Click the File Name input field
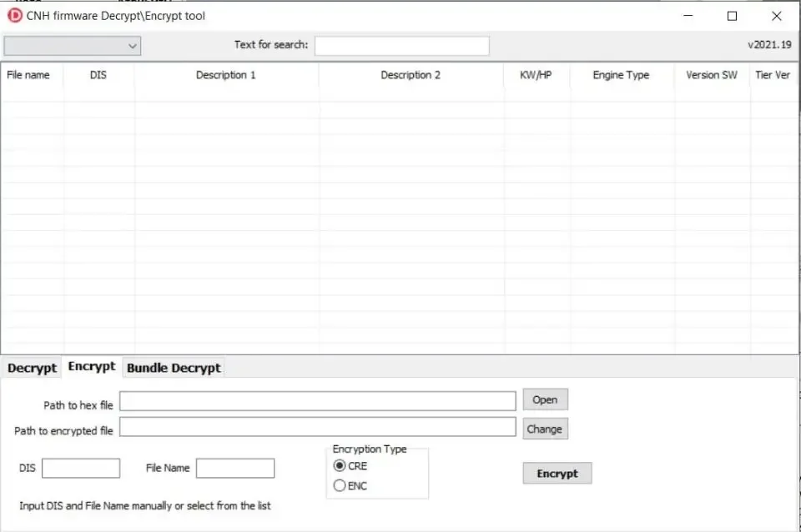This screenshot has height=532, width=801. pyautogui.click(x=235, y=468)
